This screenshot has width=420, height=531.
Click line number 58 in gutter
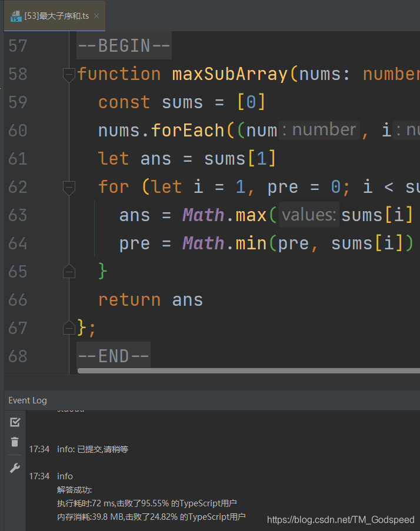pyautogui.click(x=18, y=74)
